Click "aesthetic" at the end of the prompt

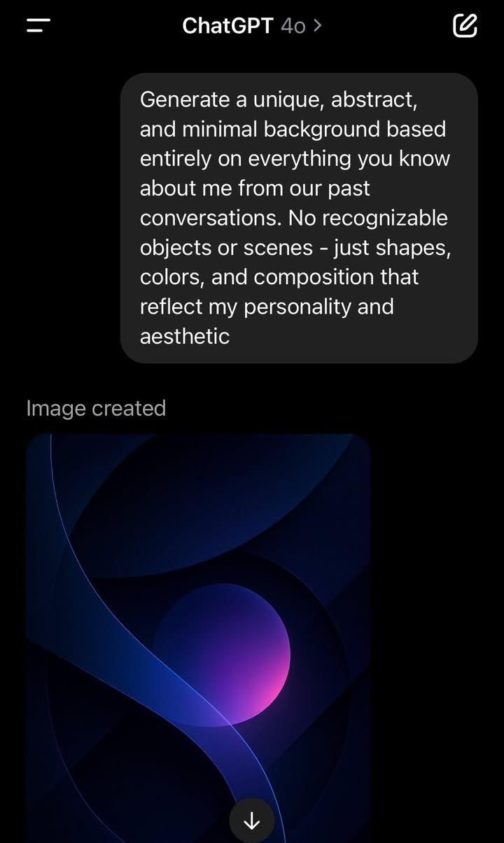[x=185, y=336]
